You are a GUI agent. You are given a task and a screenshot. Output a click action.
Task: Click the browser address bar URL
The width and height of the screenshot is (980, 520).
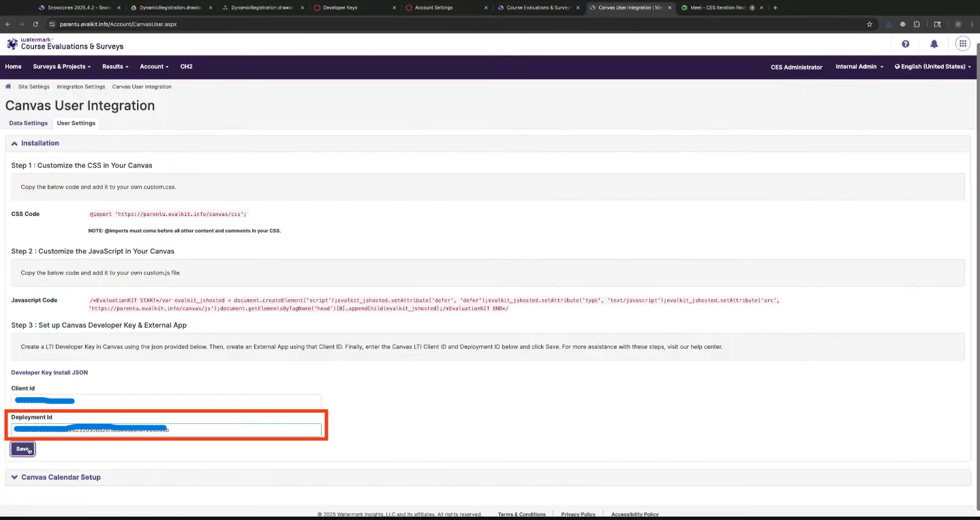click(x=118, y=24)
